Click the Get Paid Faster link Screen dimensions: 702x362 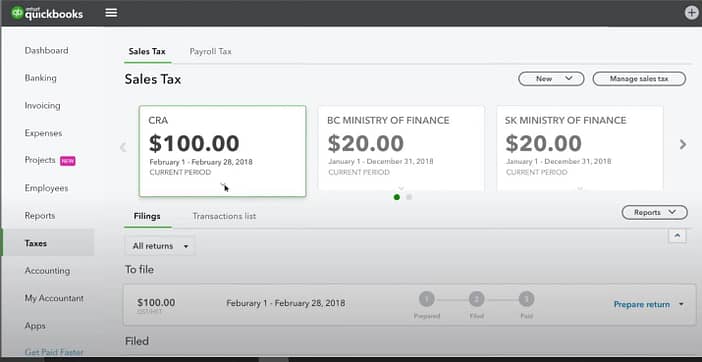click(x=54, y=352)
